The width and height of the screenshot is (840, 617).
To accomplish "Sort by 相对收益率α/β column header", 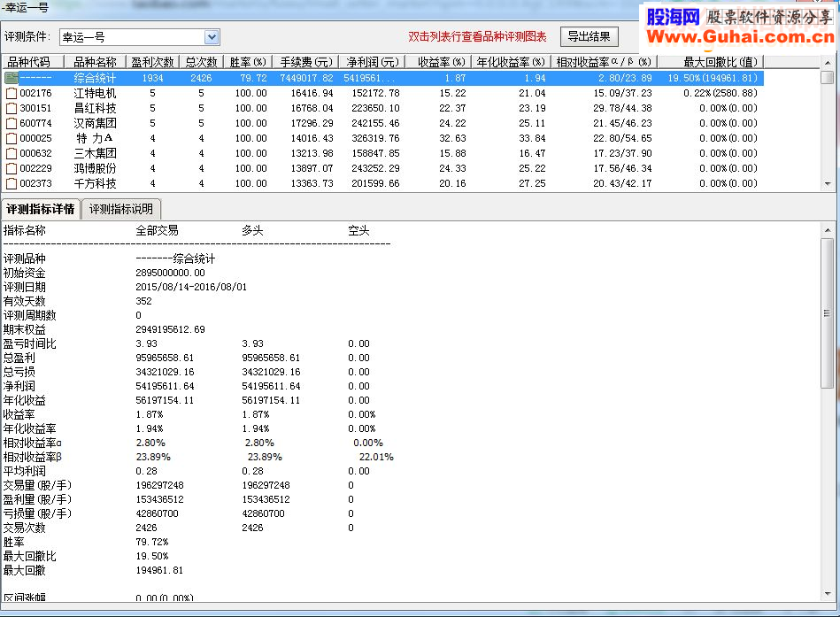I will [x=604, y=62].
